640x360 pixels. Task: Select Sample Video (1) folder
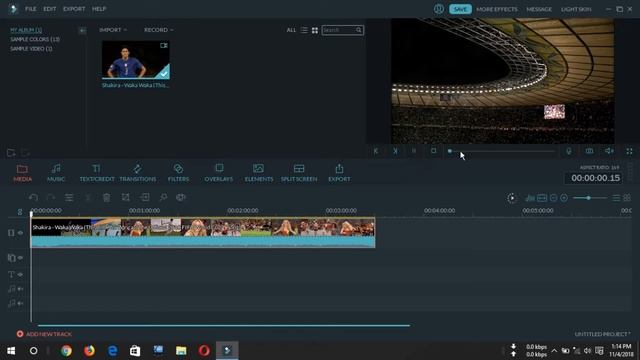point(31,49)
